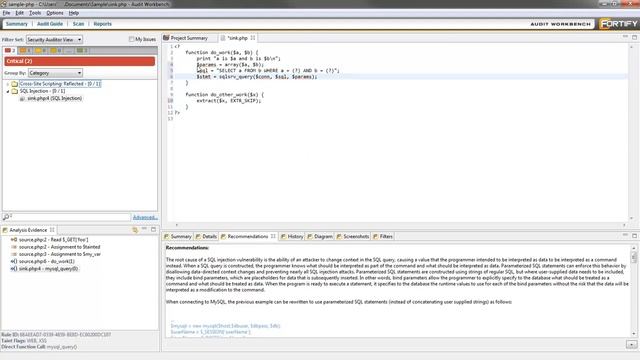The width and height of the screenshot is (640, 360).
Task: Open the File menu
Action: click(x=6, y=13)
